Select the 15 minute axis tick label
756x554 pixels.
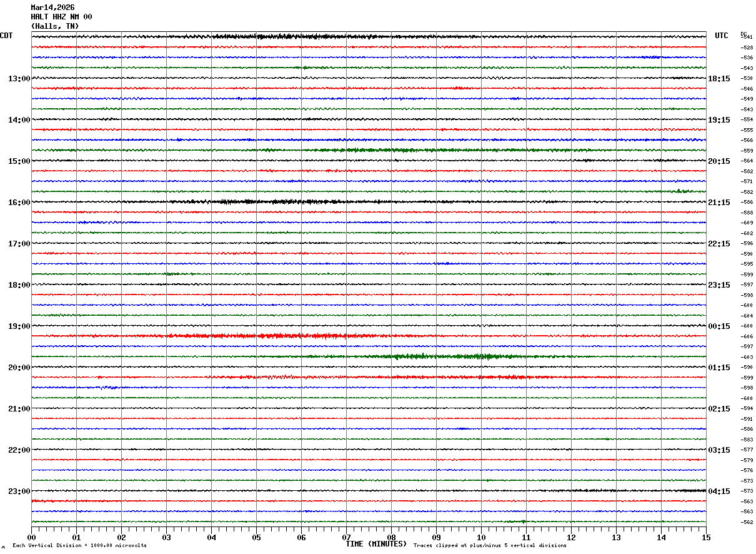pos(706,537)
